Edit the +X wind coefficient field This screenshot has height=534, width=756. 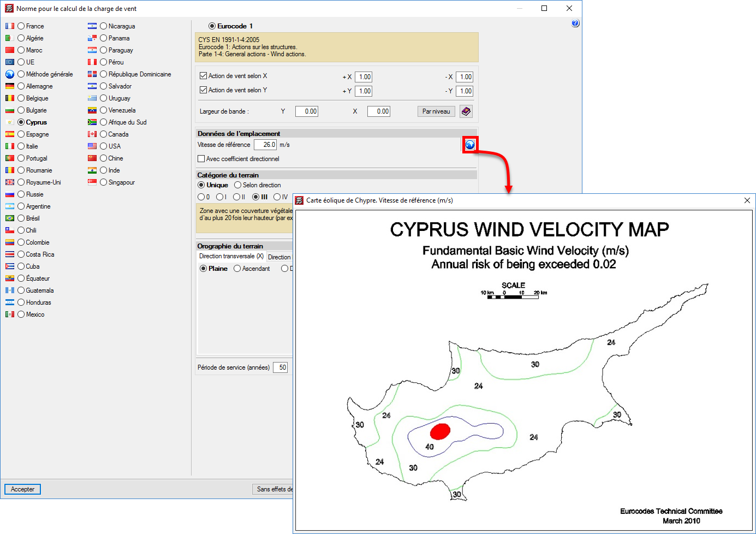pyautogui.click(x=364, y=77)
